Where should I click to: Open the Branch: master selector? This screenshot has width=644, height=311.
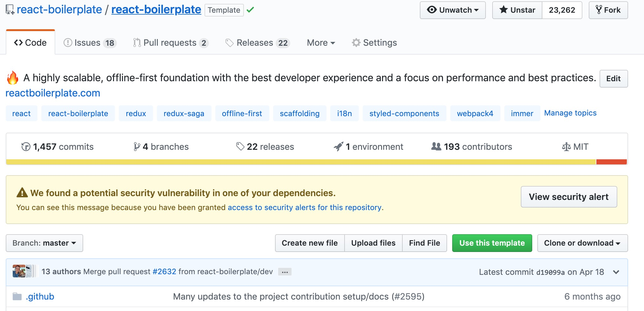(x=44, y=243)
